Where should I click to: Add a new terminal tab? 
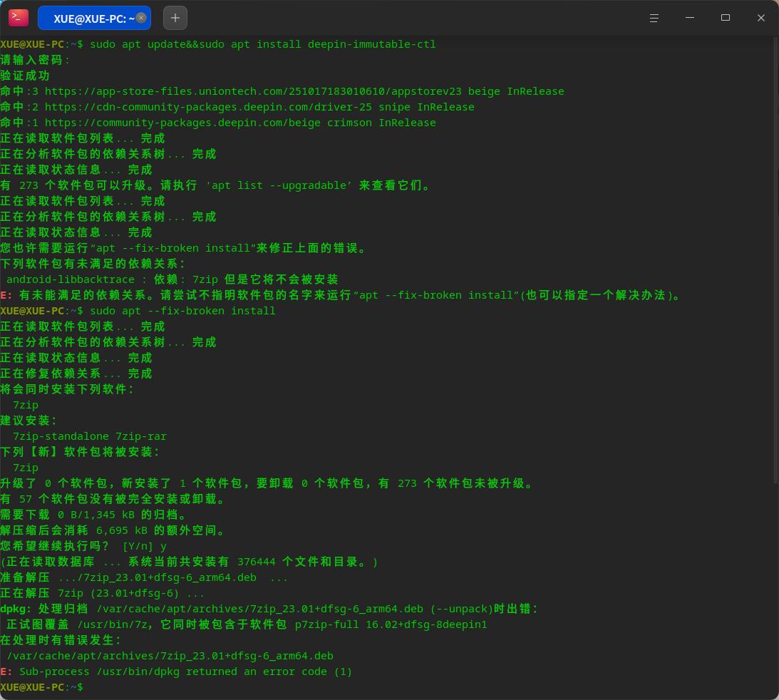click(175, 18)
